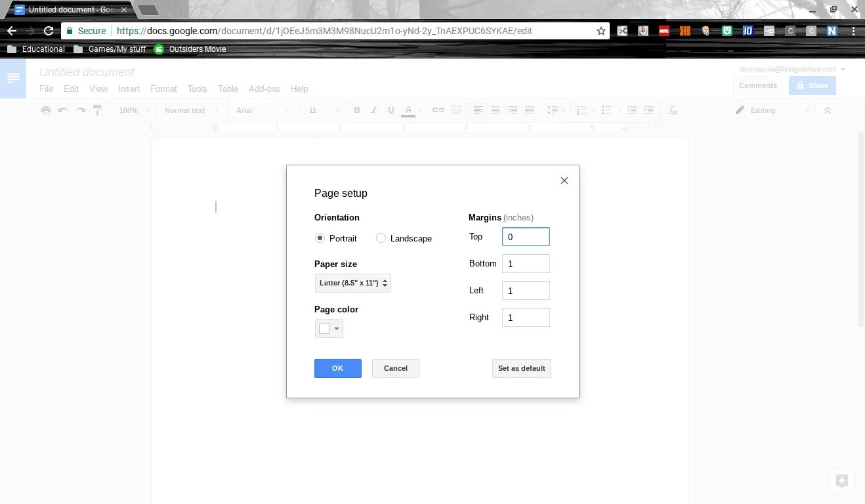This screenshot has height=504, width=865.
Task: Toggle Underline formatting
Action: click(390, 110)
